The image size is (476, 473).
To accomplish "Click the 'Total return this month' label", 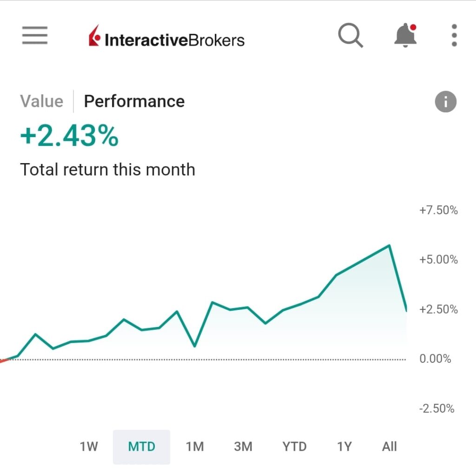I will [x=107, y=170].
